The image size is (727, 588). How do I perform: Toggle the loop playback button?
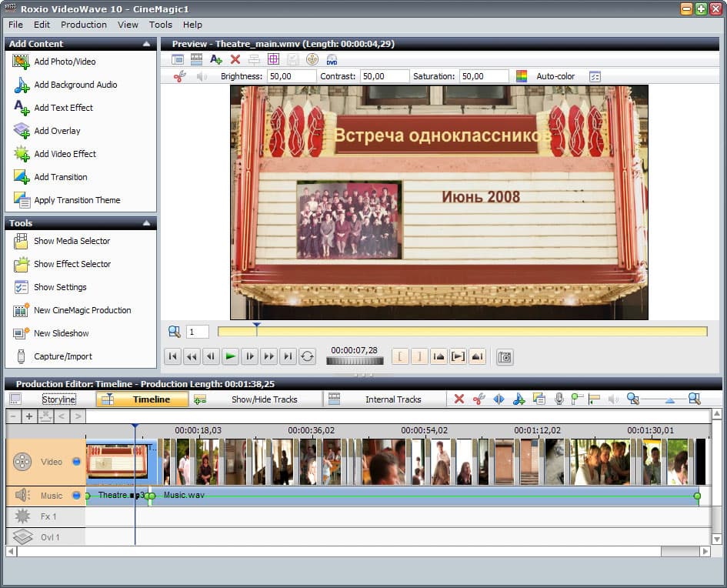[307, 356]
